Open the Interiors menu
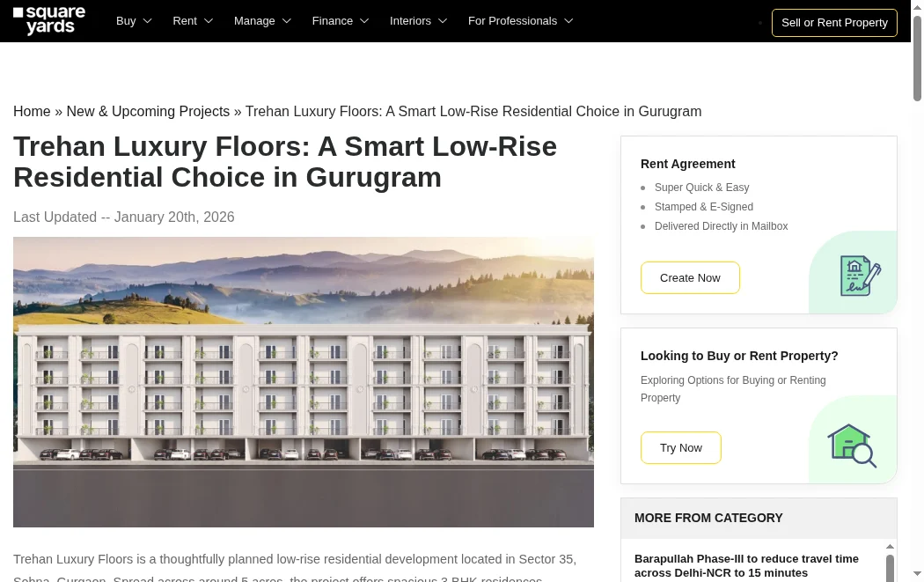The width and height of the screenshot is (924, 582). point(410,20)
